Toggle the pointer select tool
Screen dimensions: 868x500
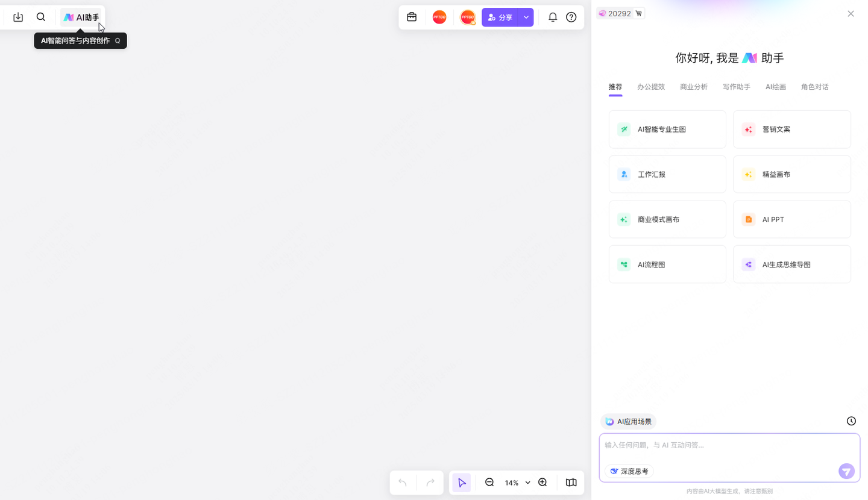click(x=462, y=483)
